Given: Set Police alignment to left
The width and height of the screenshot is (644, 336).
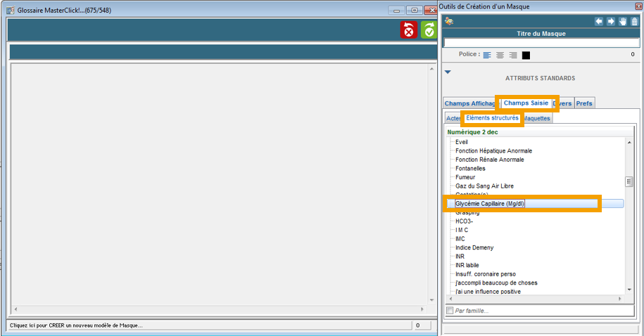Looking at the screenshot, I should click(x=487, y=55).
